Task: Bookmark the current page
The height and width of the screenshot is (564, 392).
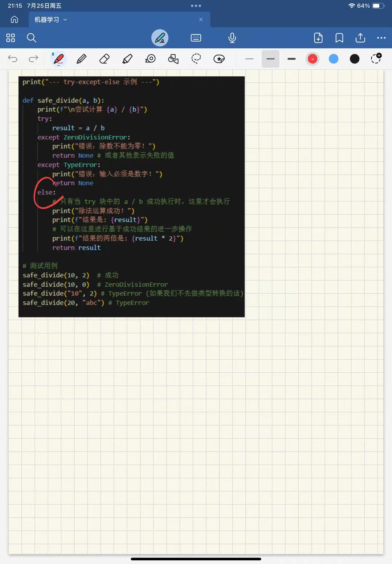Action: pos(339,38)
